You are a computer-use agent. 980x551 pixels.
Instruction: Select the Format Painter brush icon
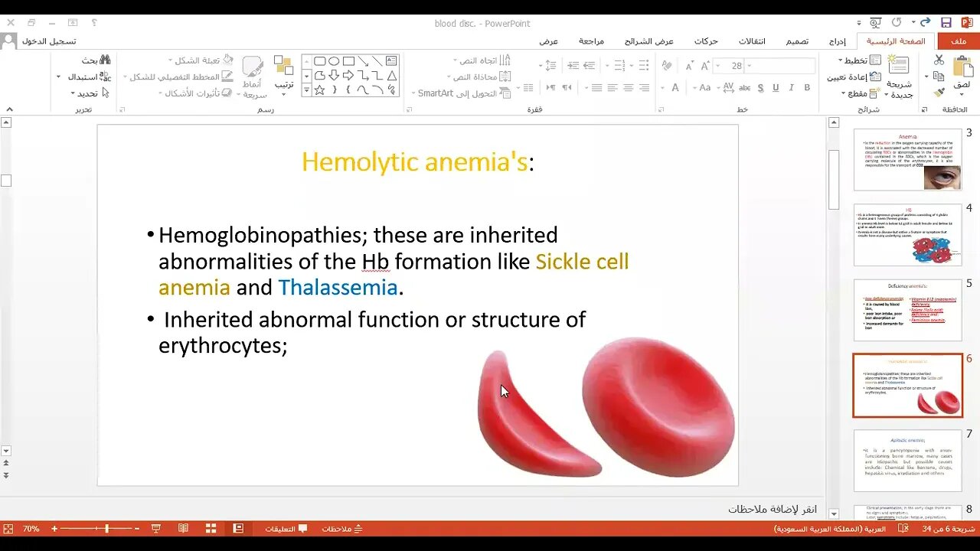939,93
